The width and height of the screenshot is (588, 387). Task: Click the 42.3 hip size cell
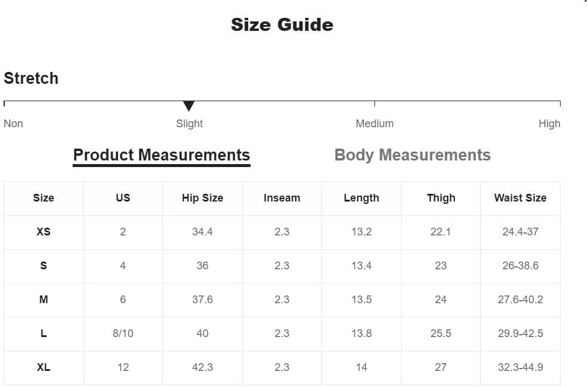click(x=202, y=367)
